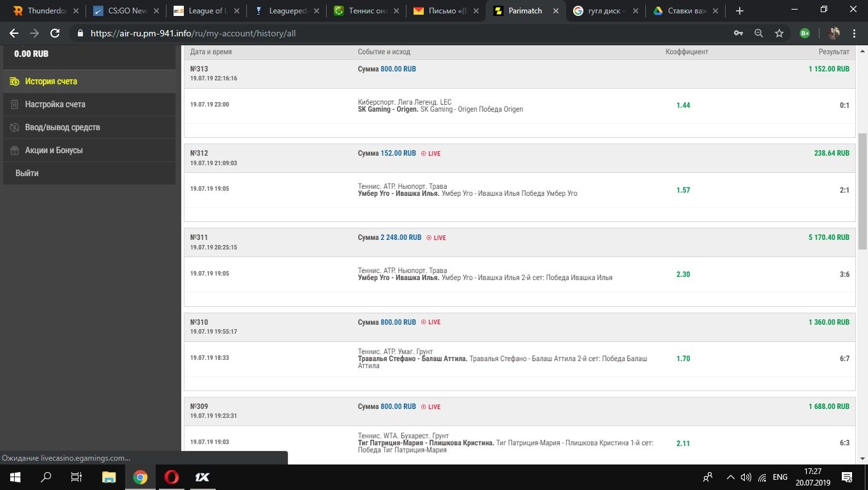Reload the page with the browser refresh icon
The image size is (868, 490).
pyautogui.click(x=55, y=33)
